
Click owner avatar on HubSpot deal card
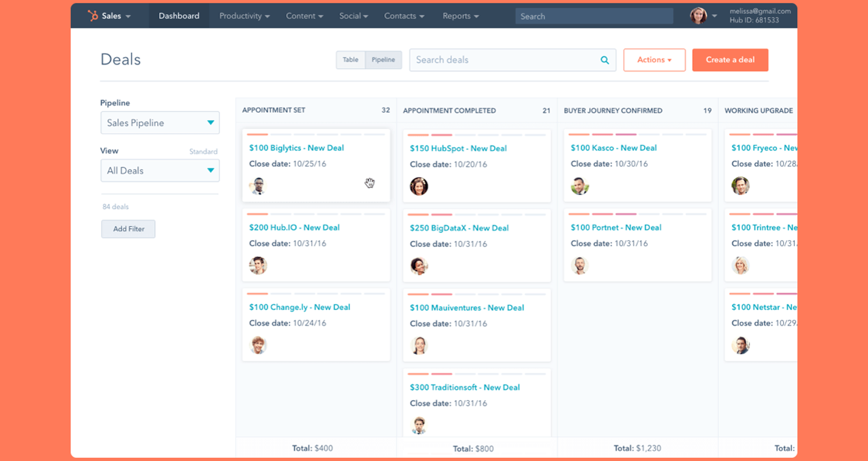tap(419, 186)
